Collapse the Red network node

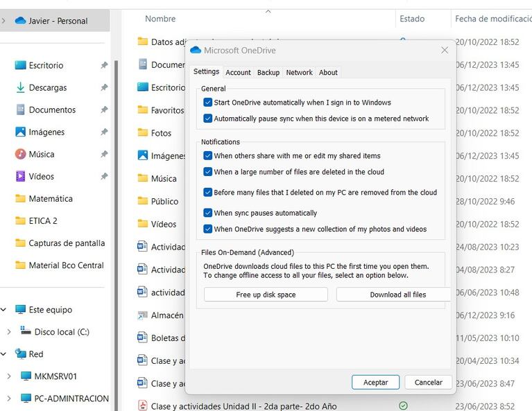(x=3, y=353)
